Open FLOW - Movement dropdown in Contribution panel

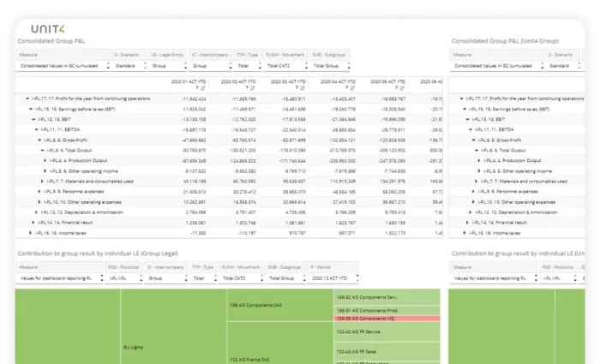tap(242, 278)
